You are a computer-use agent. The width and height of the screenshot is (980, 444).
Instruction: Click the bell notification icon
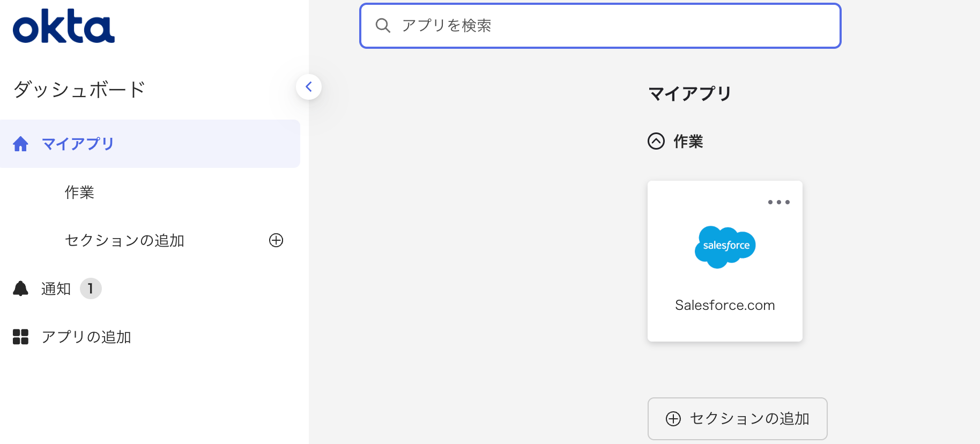[20, 288]
